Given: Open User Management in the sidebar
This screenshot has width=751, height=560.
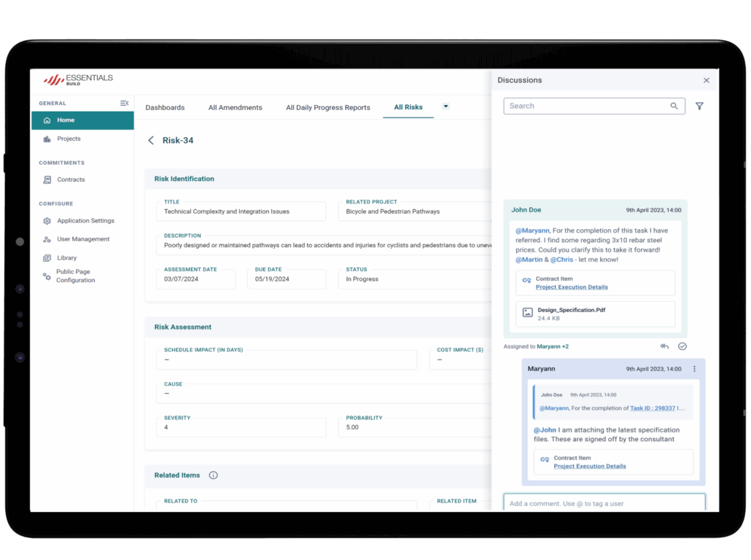Looking at the screenshot, I should point(83,239).
